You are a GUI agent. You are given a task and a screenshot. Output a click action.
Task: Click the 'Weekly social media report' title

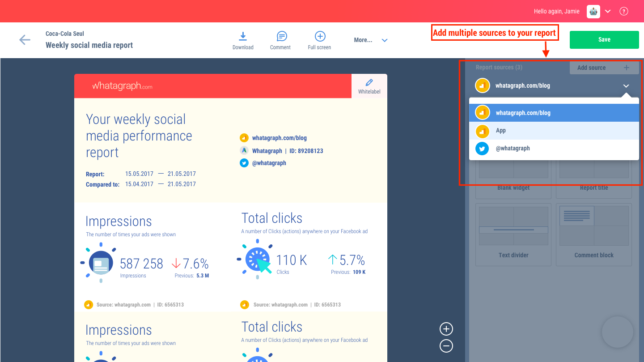pos(89,45)
